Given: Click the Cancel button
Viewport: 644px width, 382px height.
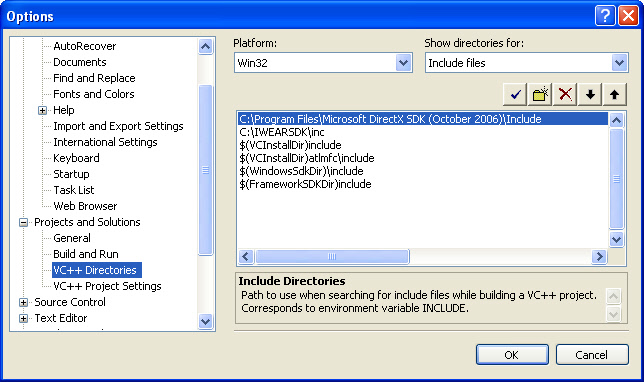Looking at the screenshot, I should (592, 354).
